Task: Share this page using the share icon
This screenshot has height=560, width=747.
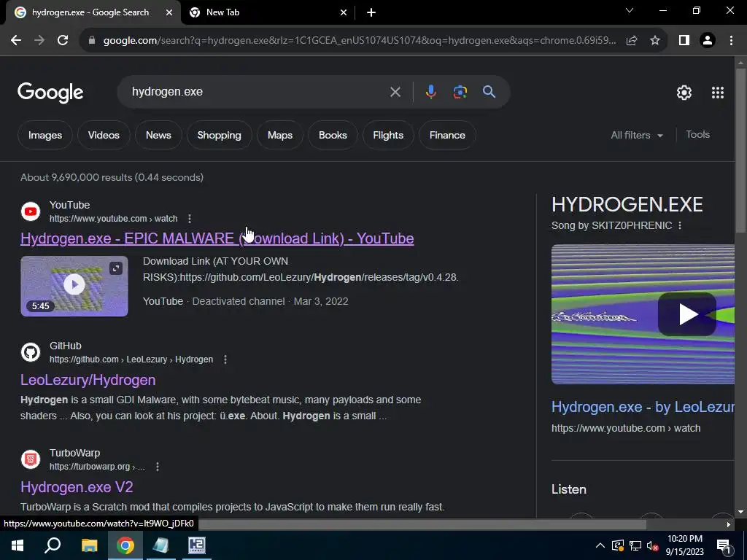Action: 632,41
